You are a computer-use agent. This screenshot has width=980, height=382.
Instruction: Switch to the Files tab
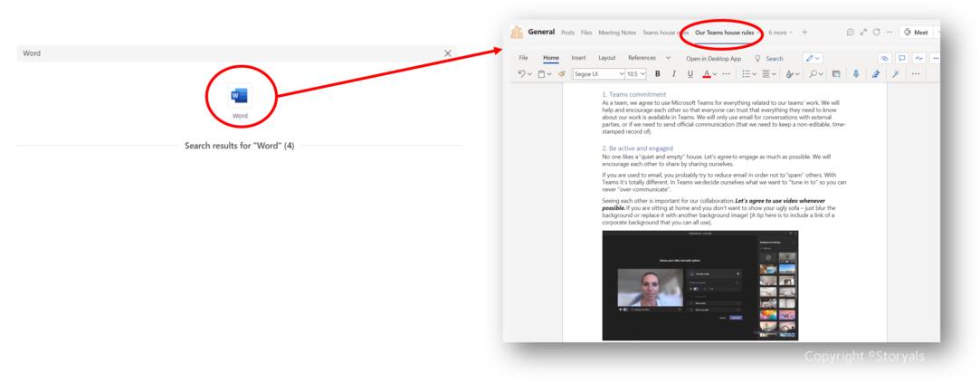click(586, 33)
